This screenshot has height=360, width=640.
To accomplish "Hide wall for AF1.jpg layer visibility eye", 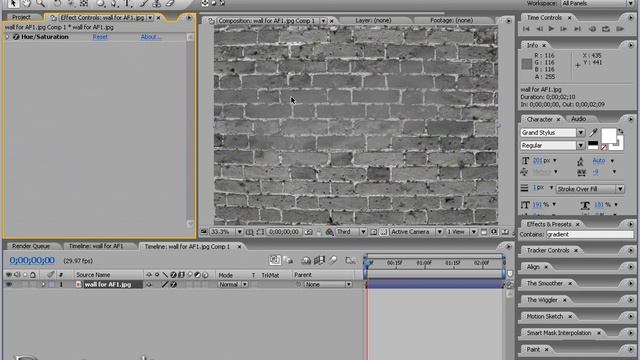I will tap(8, 284).
